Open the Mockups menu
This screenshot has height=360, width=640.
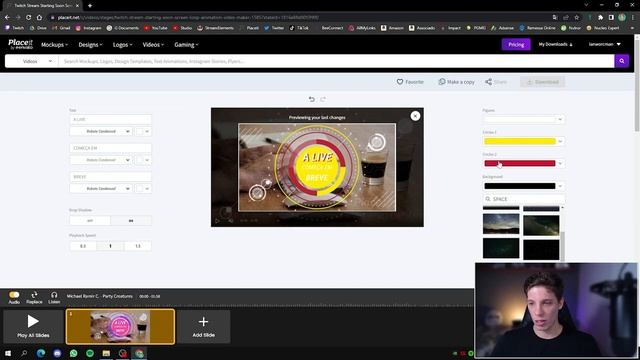coord(54,44)
